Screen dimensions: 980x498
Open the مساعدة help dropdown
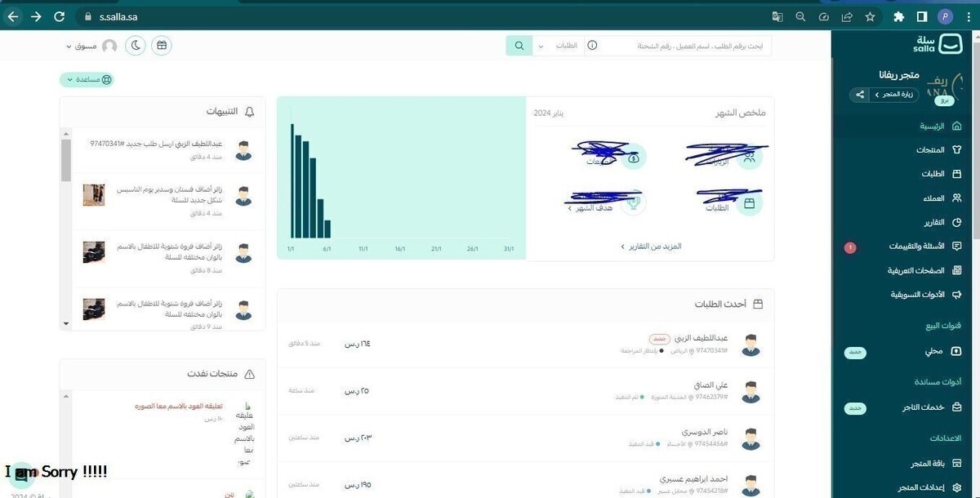pos(87,79)
